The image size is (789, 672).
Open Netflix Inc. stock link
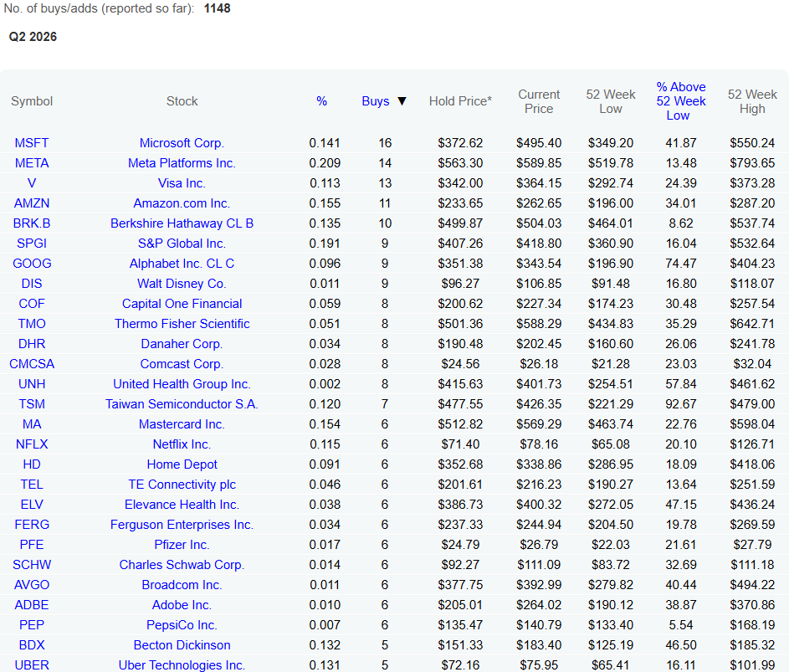coord(182,444)
